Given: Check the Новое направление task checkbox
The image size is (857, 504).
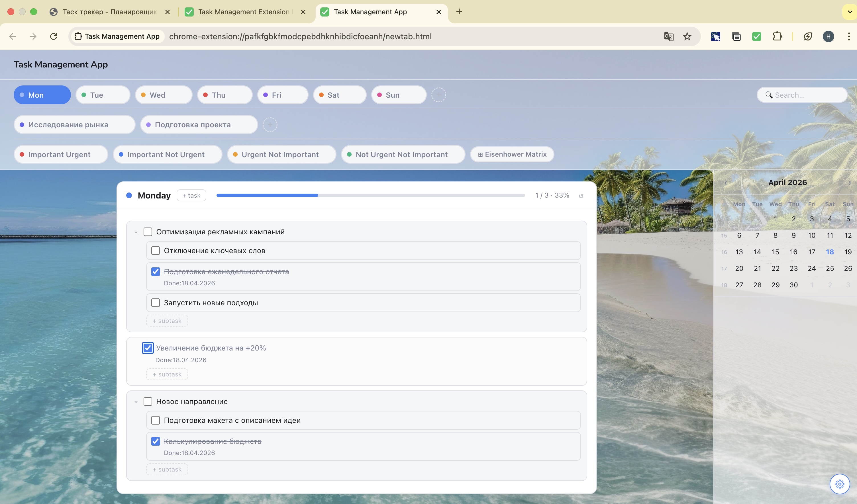Looking at the screenshot, I should point(148,401).
